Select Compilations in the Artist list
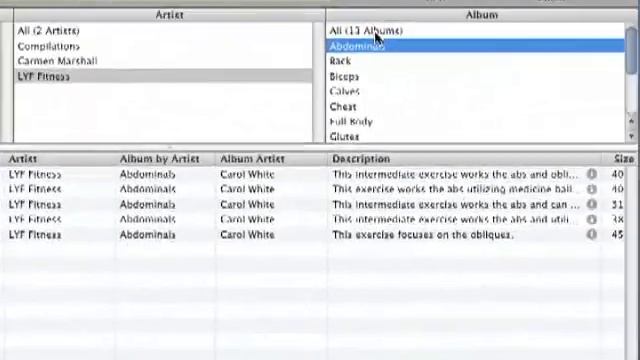 [x=163, y=46]
